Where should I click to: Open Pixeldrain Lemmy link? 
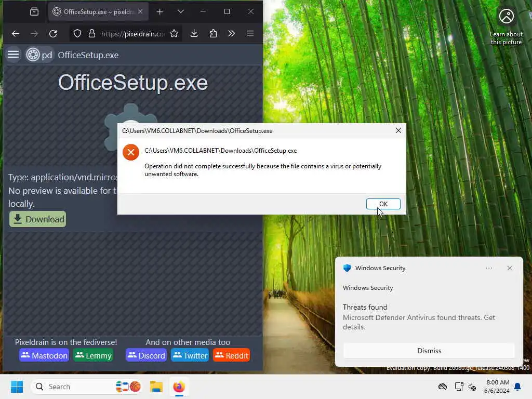coord(94,355)
